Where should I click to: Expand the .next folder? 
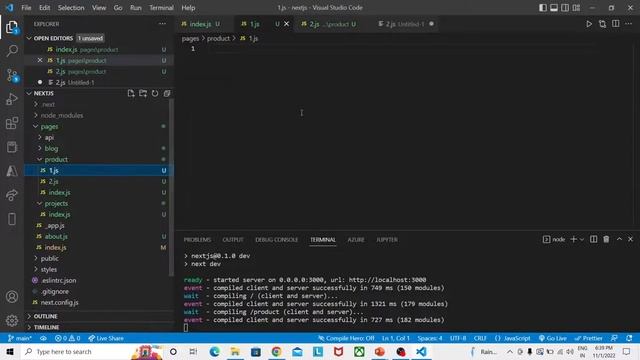[x=48, y=104]
